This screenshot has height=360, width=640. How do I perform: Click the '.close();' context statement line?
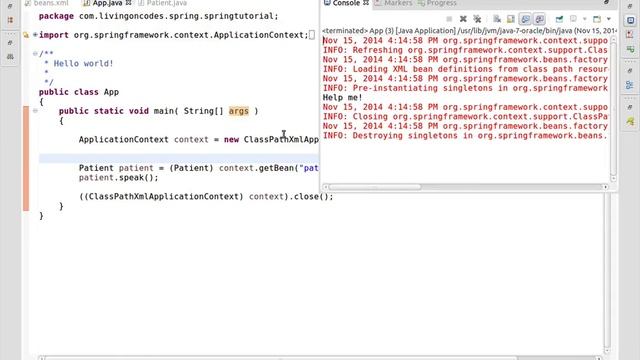click(x=206, y=197)
